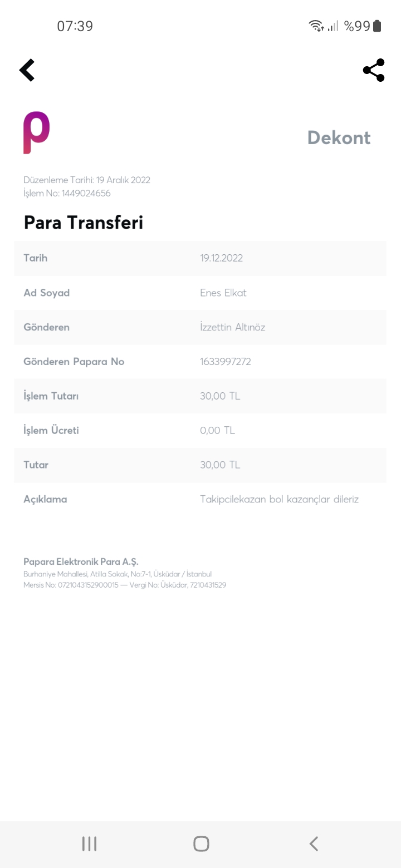Tap the name Enes Elkat
This screenshot has width=401, height=868.
tap(223, 293)
